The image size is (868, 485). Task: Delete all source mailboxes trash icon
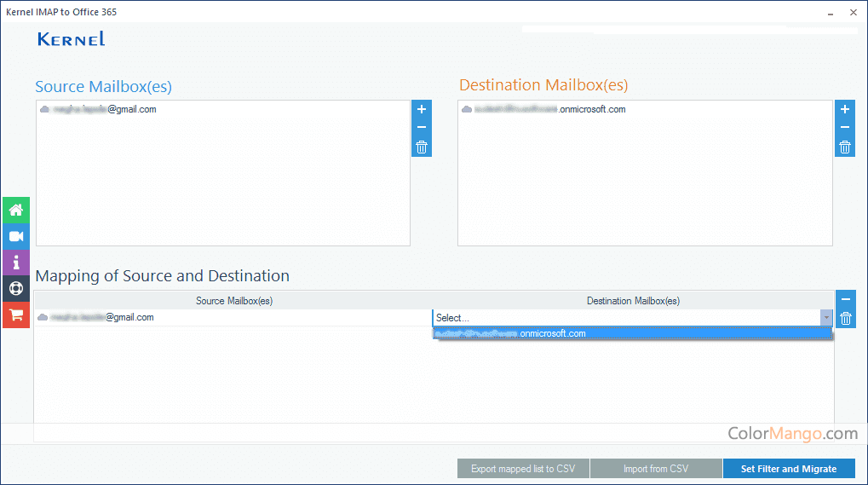click(421, 147)
